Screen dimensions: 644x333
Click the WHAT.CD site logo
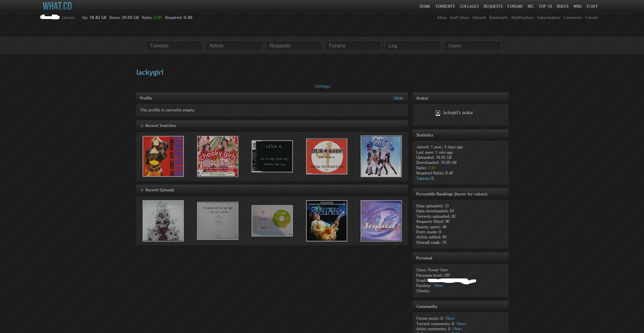[57, 6]
